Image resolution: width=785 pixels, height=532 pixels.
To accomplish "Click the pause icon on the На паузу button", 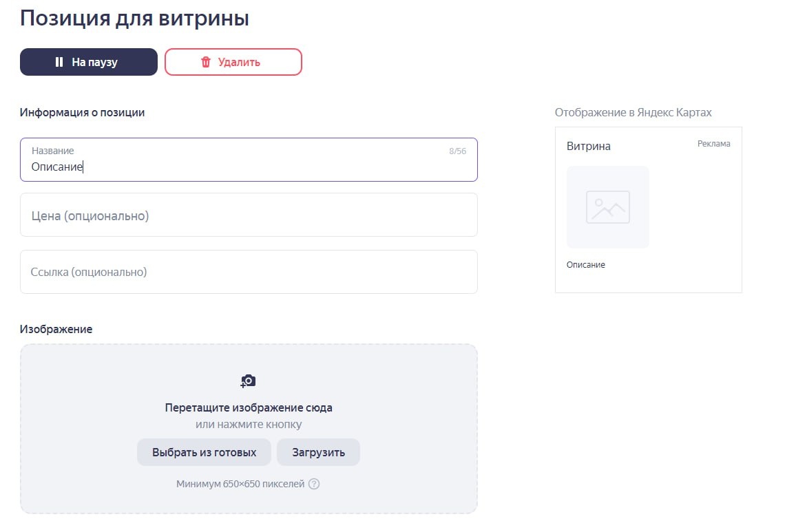I will pyautogui.click(x=59, y=61).
